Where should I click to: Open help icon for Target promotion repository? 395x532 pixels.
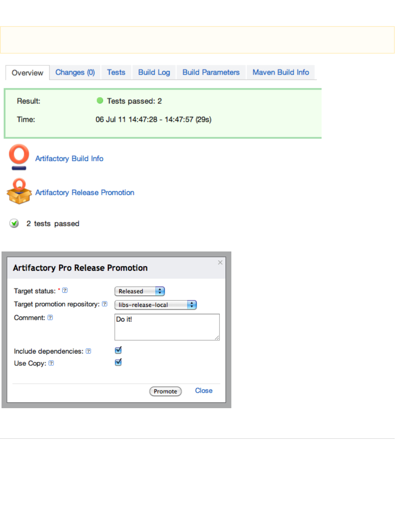(105, 304)
